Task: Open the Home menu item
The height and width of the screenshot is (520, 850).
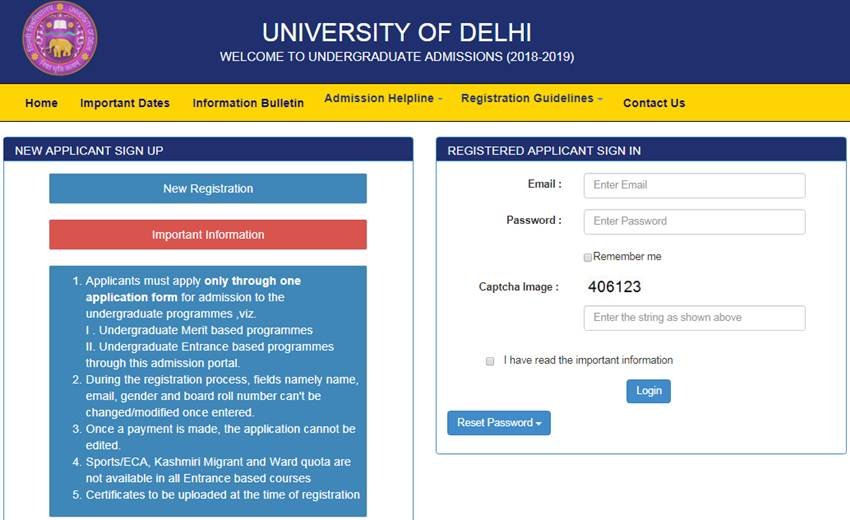Action: pyautogui.click(x=41, y=103)
